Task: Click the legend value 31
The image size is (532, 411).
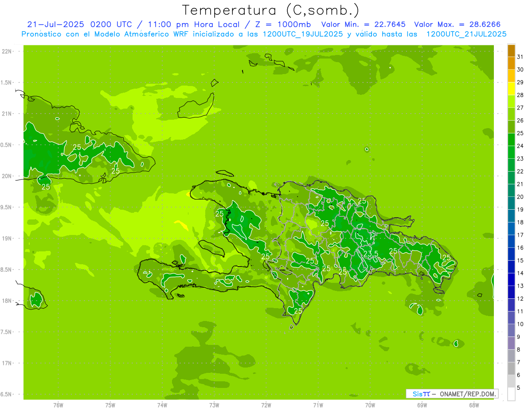Action: click(520, 57)
